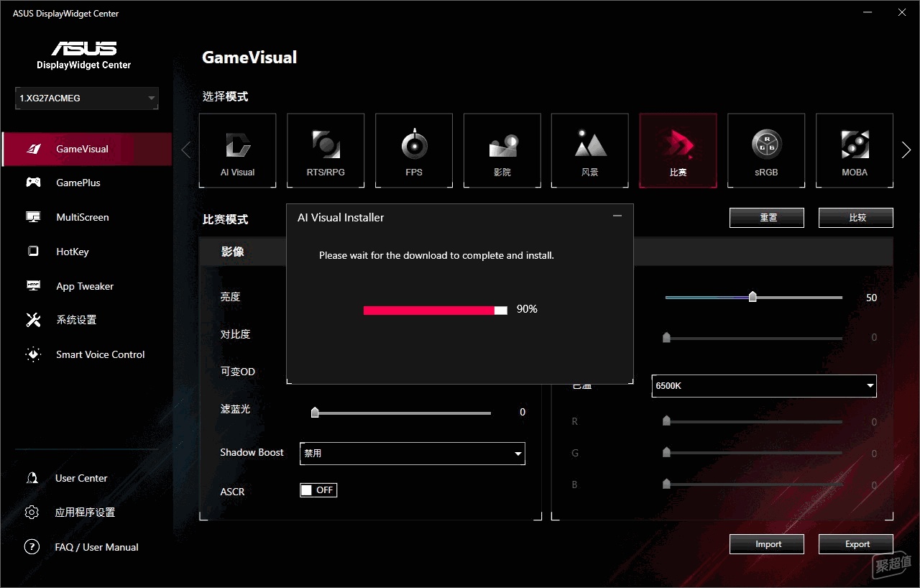Open the GamePlus sidebar section
920x588 pixels.
coord(78,183)
